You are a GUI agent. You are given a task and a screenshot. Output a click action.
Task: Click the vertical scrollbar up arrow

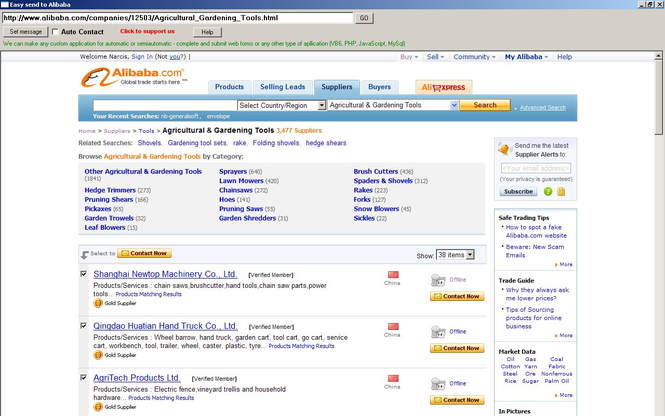[x=658, y=56]
